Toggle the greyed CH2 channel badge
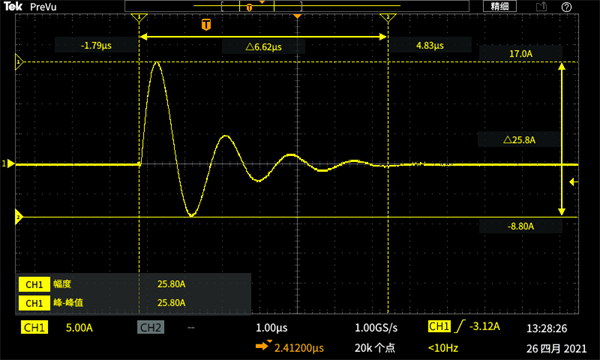600x360 pixels. pyautogui.click(x=150, y=327)
